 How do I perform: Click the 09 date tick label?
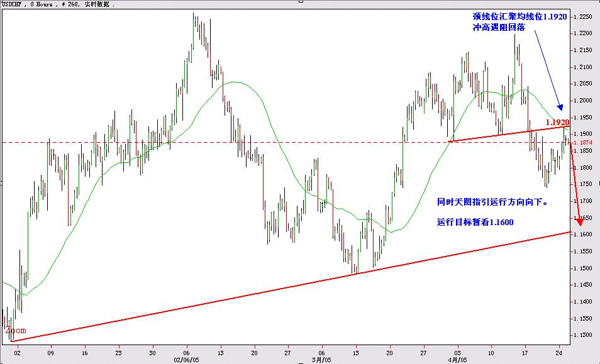click(51, 353)
